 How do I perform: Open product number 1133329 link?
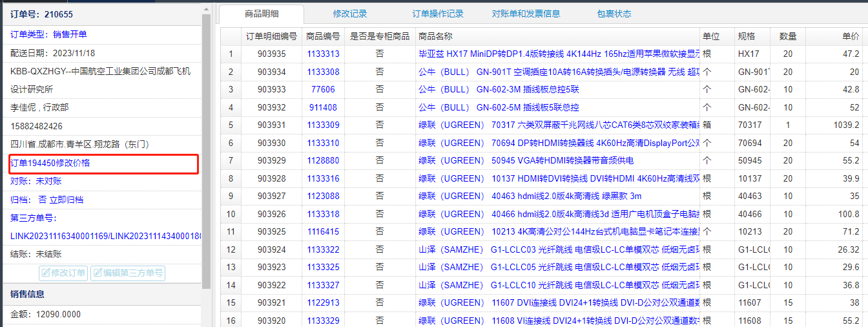tap(323, 321)
